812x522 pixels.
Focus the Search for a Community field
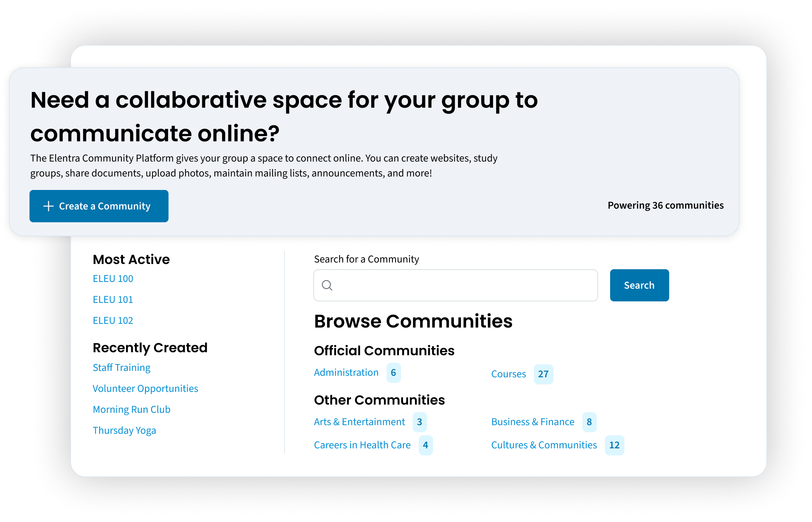tap(464, 285)
